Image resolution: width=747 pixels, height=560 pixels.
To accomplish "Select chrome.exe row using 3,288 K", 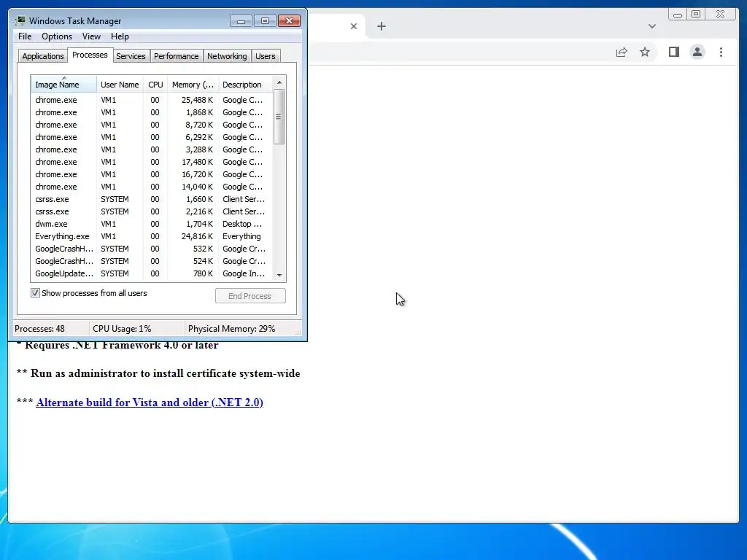I will [x=152, y=149].
